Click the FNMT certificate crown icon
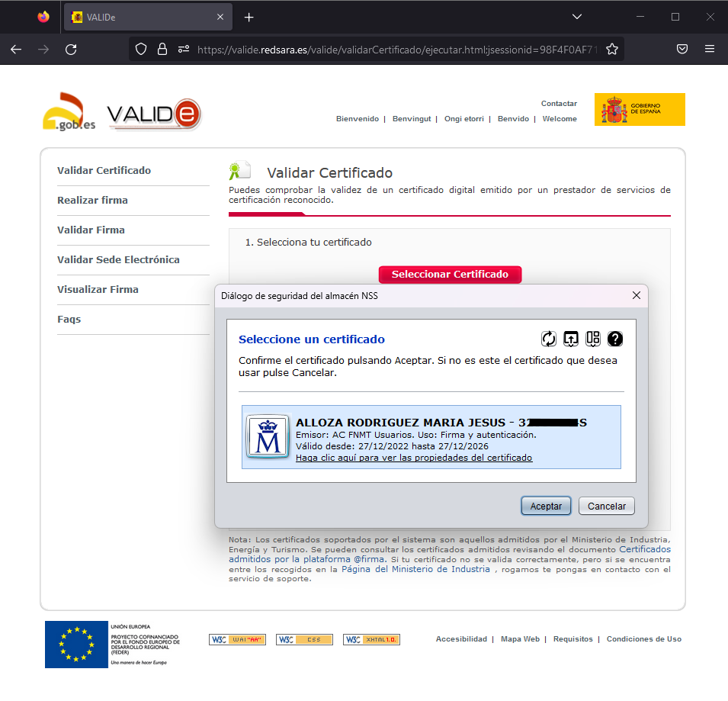This screenshot has height=701, width=728. (268, 437)
